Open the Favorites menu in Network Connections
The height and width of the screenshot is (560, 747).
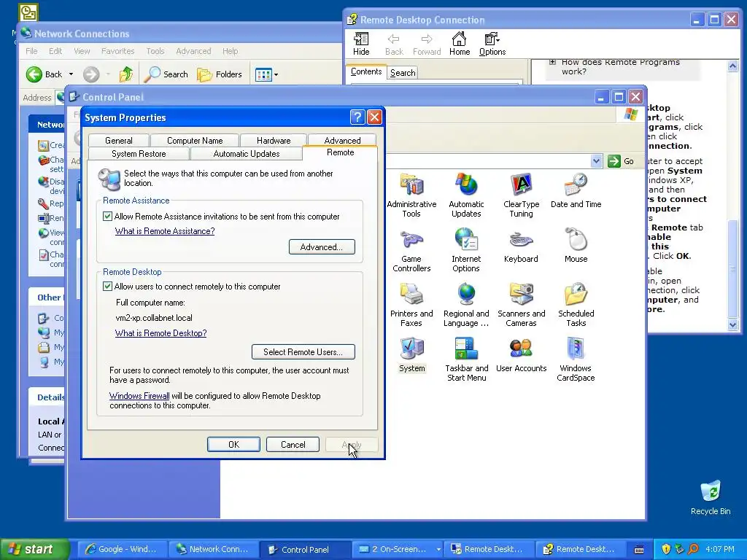[117, 51]
